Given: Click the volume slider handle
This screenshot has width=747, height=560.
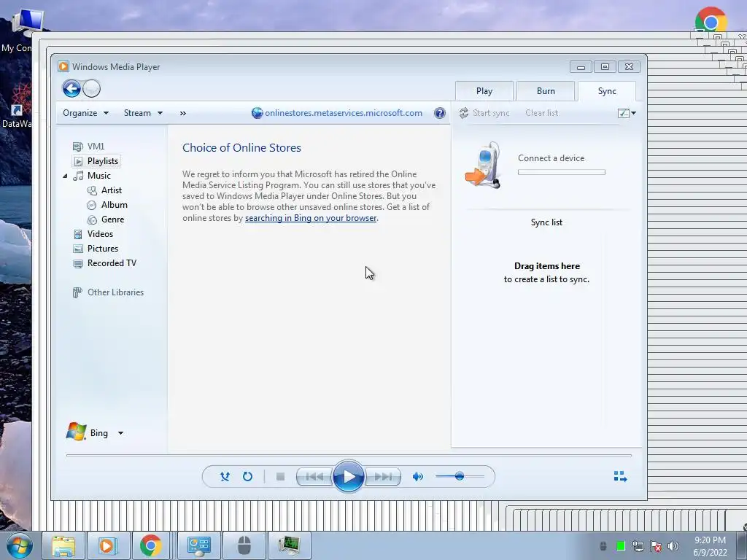Looking at the screenshot, I should 460,476.
